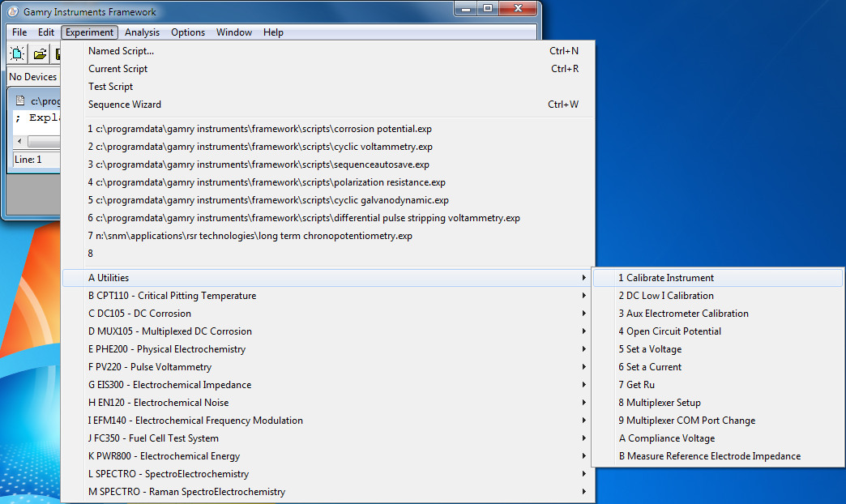This screenshot has width=846, height=504.
Task: Choose Multiplexer COM Port Change
Action: 718,421
